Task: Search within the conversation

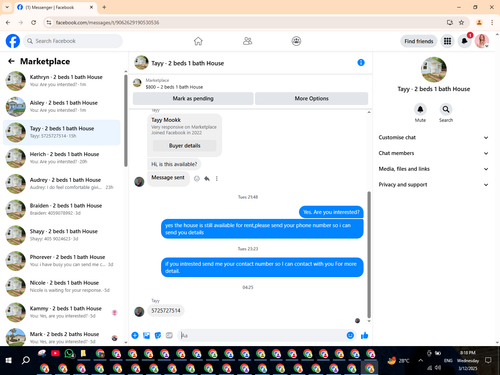Action: [x=446, y=109]
